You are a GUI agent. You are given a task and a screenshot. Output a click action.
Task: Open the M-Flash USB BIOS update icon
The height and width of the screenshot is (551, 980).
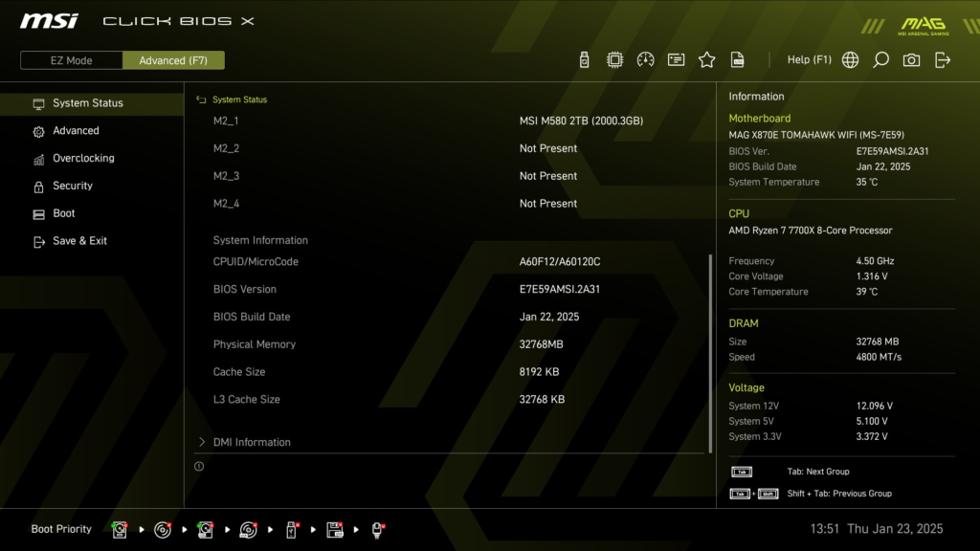[584, 60]
